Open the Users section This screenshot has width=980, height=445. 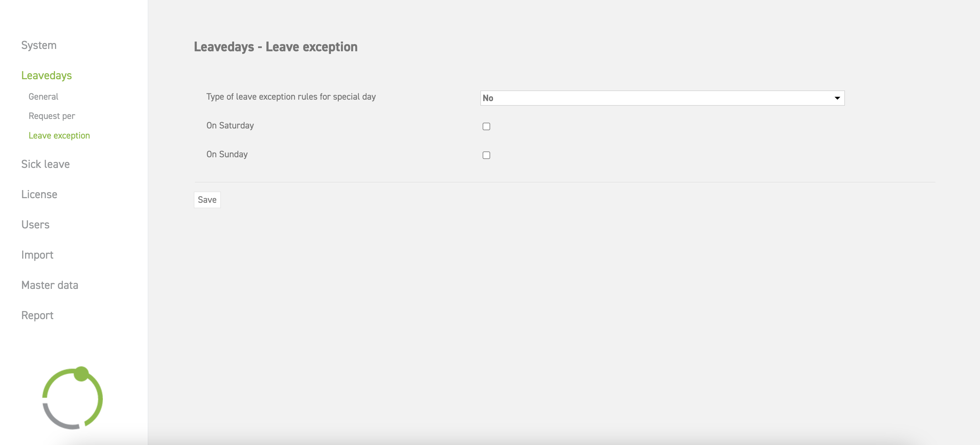click(x=35, y=224)
